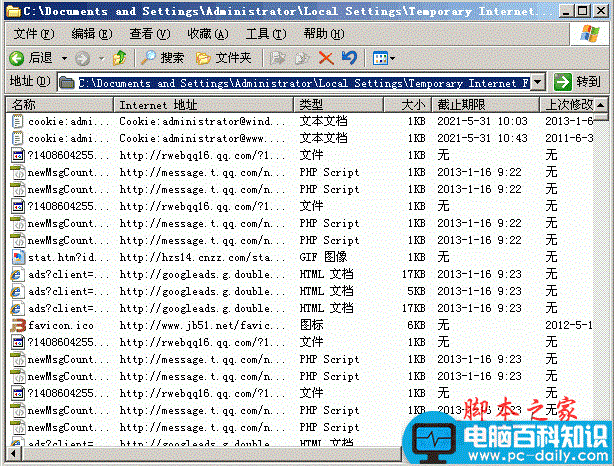Click the Windows flag logo

point(589,34)
